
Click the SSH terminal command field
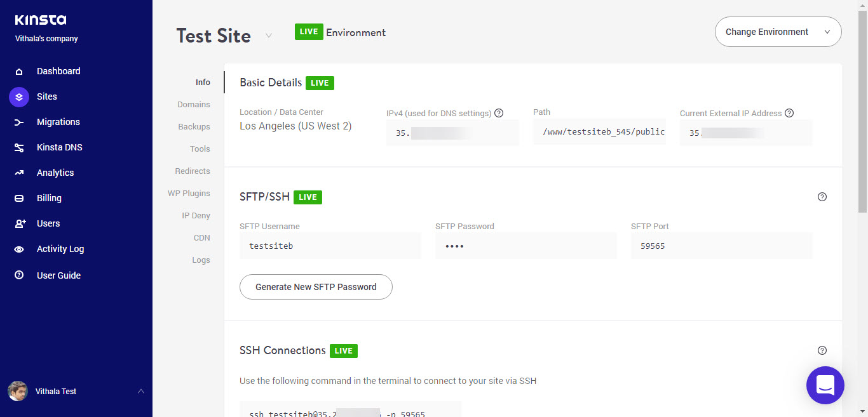coord(351,409)
